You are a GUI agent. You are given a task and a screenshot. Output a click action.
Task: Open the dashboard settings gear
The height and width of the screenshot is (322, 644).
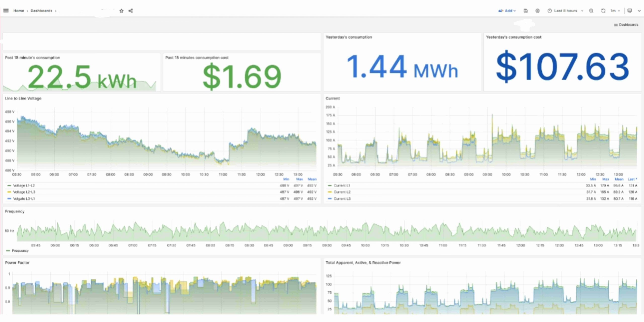[x=537, y=11]
